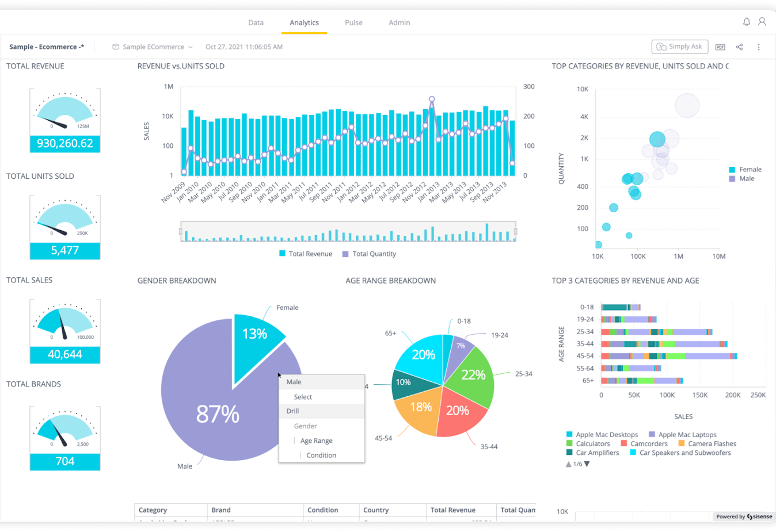This screenshot has width=776, height=532.
Task: Click the Sample ECommerce data cube icon
Action: pos(116,47)
